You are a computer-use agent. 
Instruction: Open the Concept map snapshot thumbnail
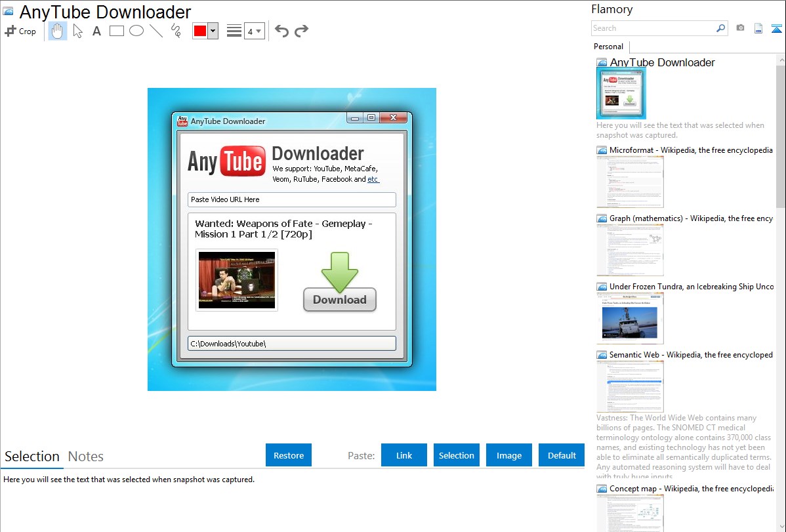click(630, 513)
